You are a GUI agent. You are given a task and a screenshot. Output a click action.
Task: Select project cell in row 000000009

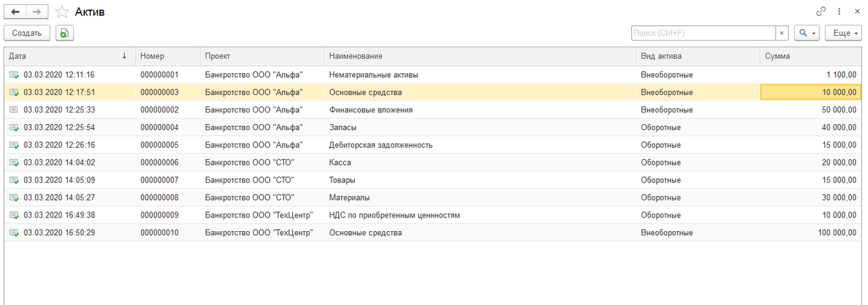pyautogui.click(x=262, y=216)
